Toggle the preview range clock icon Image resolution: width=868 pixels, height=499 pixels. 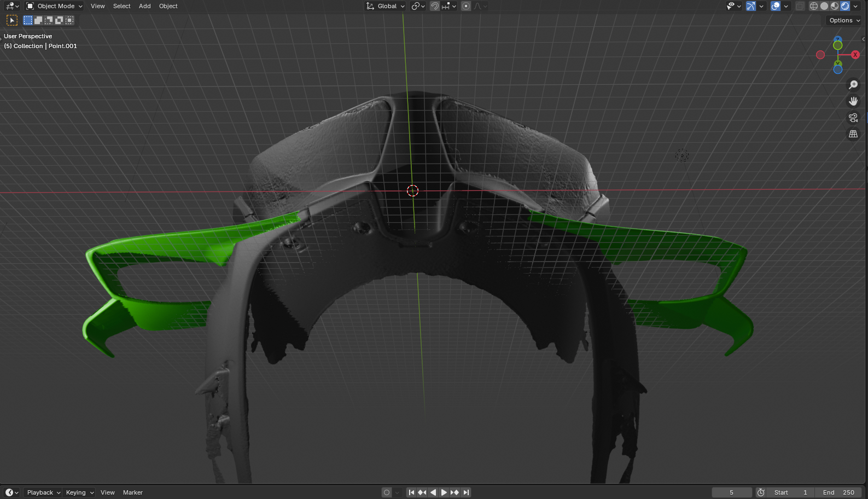(x=761, y=492)
